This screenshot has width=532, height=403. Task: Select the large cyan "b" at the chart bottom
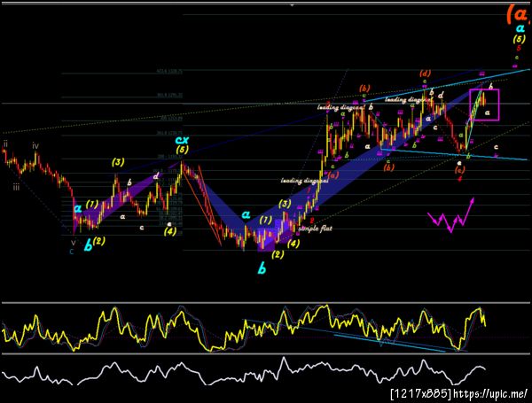262,268
